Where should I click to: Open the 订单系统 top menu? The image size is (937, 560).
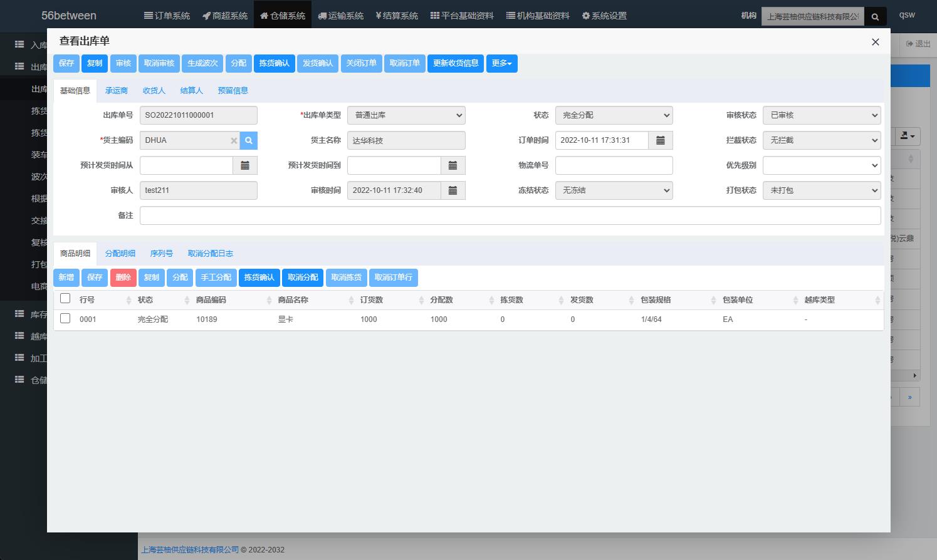(x=167, y=16)
